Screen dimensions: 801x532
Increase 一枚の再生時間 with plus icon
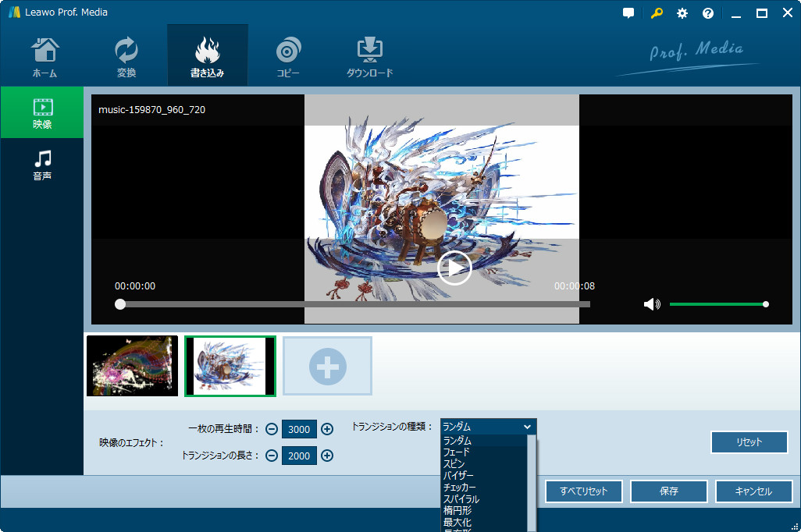click(327, 429)
